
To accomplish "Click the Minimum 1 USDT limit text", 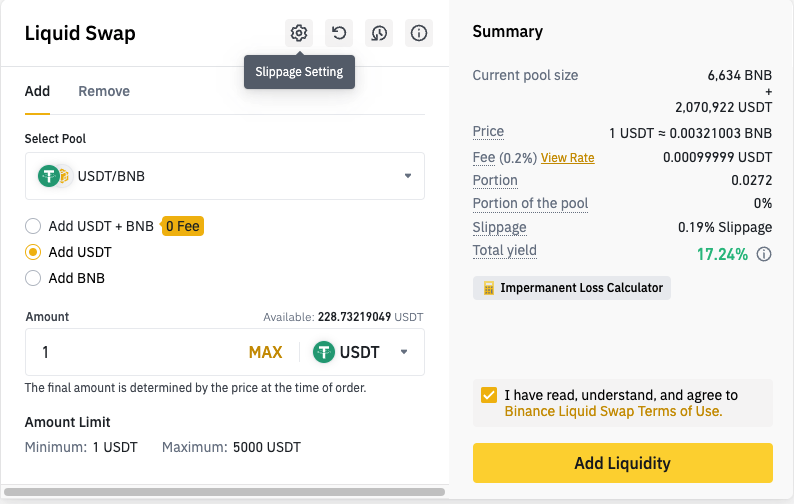I will click(x=81, y=447).
